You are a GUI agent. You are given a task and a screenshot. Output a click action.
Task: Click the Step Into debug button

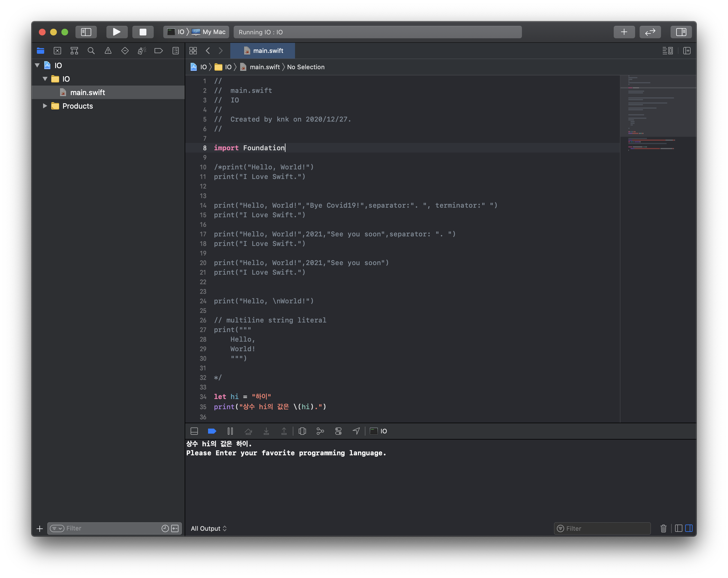pos(266,431)
